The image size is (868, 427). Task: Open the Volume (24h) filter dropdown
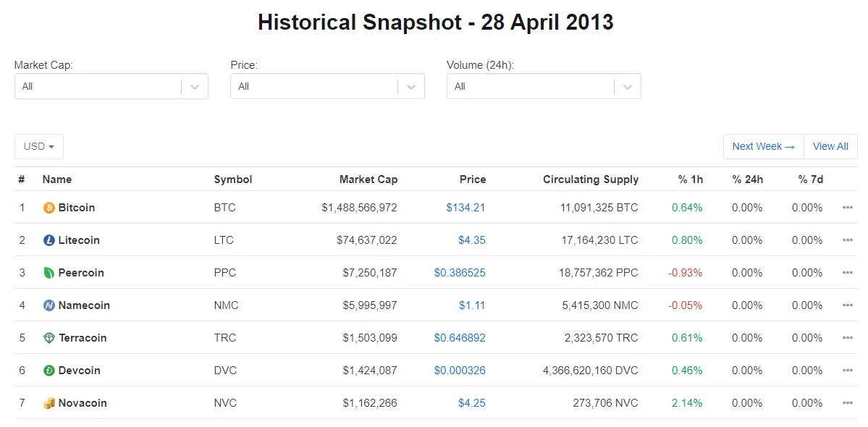click(x=544, y=86)
